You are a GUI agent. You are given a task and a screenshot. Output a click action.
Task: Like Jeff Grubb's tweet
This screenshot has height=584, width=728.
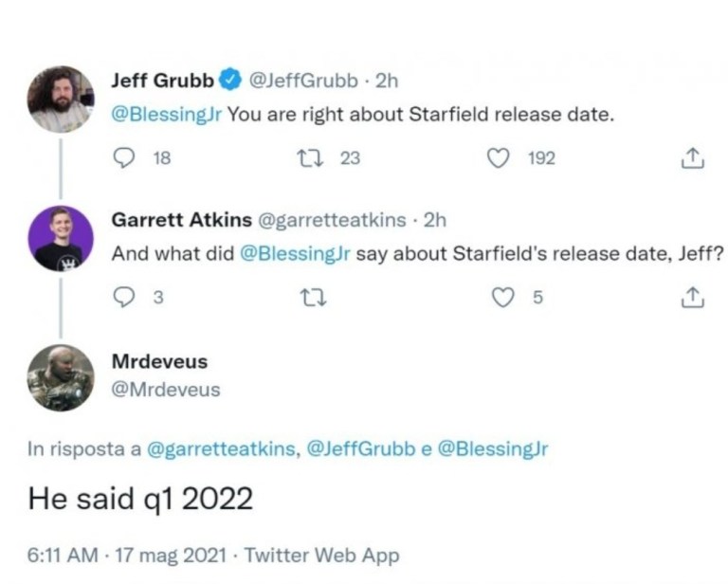click(499, 158)
